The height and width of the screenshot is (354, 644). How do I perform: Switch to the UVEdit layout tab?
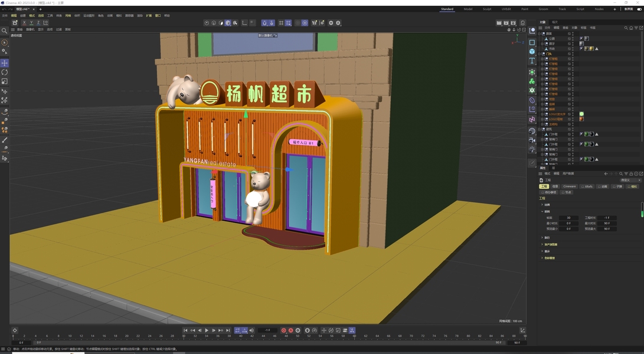[506, 9]
